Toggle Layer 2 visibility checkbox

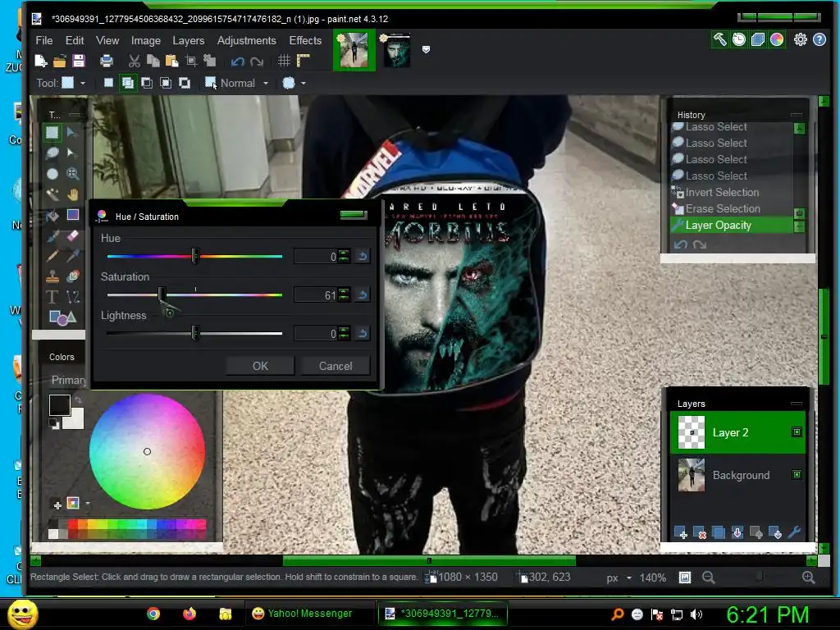(x=797, y=431)
